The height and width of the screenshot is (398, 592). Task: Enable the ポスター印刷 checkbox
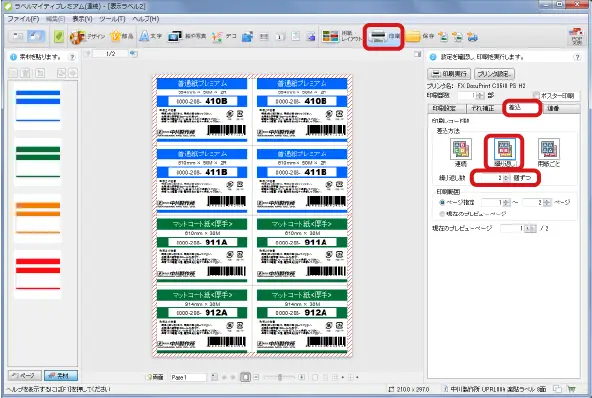click(536, 96)
